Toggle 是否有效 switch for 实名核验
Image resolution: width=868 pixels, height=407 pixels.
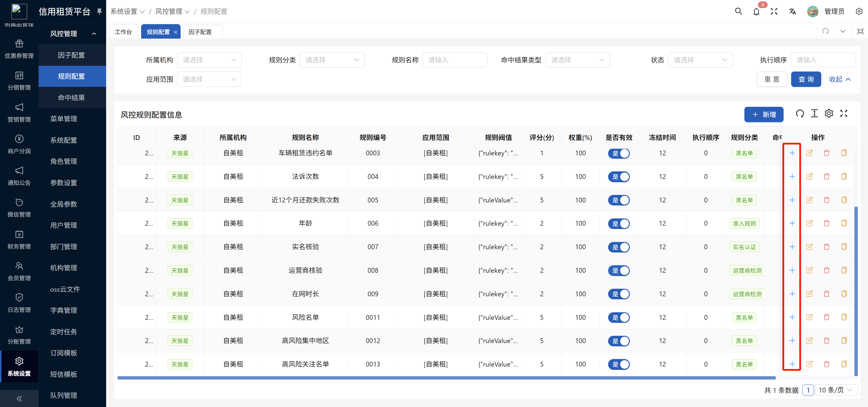[x=619, y=247]
